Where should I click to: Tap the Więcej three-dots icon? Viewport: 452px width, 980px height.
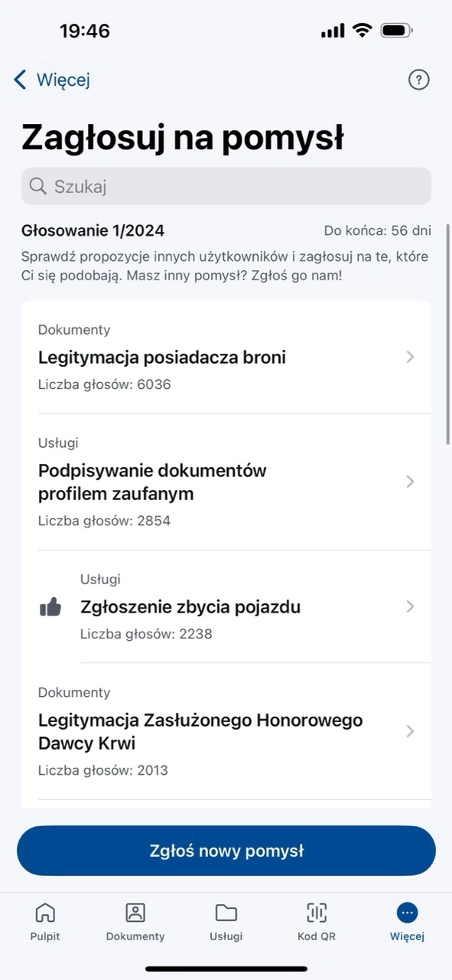coord(407,913)
